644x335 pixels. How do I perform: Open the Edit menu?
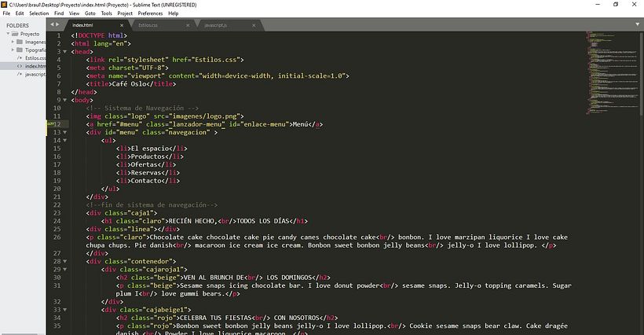20,13
